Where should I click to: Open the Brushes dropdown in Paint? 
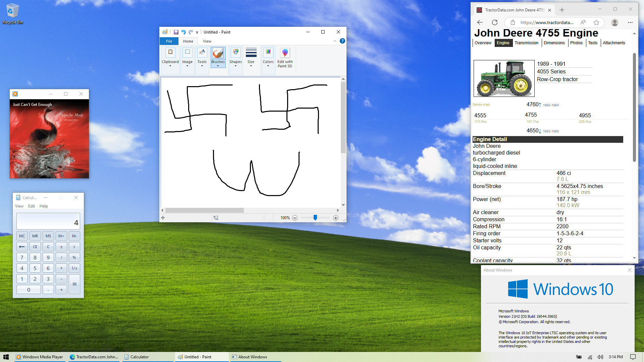pyautogui.click(x=218, y=64)
